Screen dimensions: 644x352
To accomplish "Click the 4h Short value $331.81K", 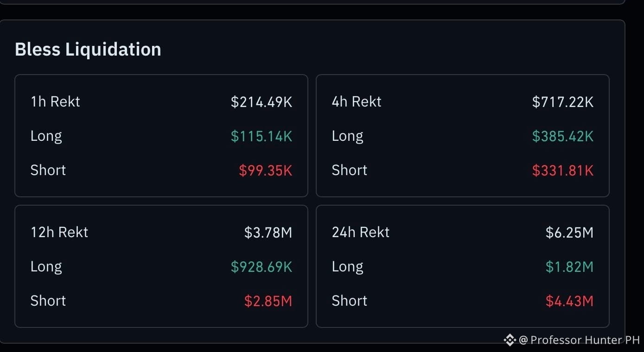I will [563, 170].
